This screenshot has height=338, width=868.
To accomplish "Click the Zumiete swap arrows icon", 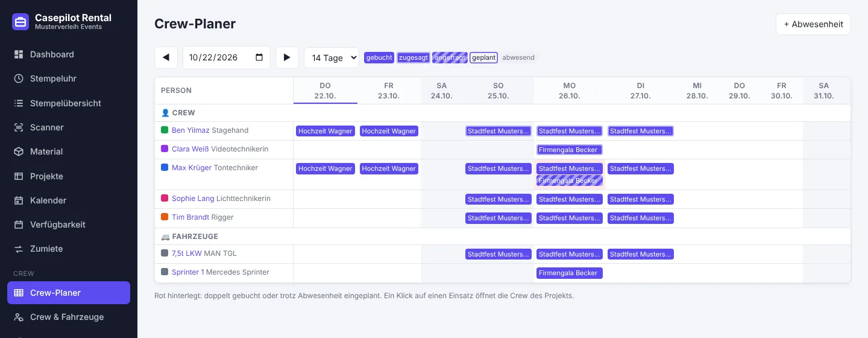I will point(19,249).
